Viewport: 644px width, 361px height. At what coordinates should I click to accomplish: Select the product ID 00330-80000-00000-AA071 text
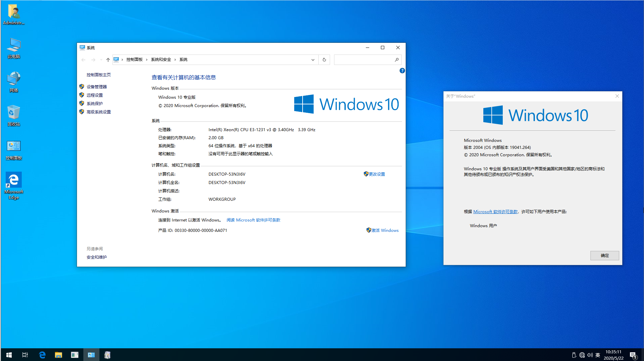coord(200,231)
